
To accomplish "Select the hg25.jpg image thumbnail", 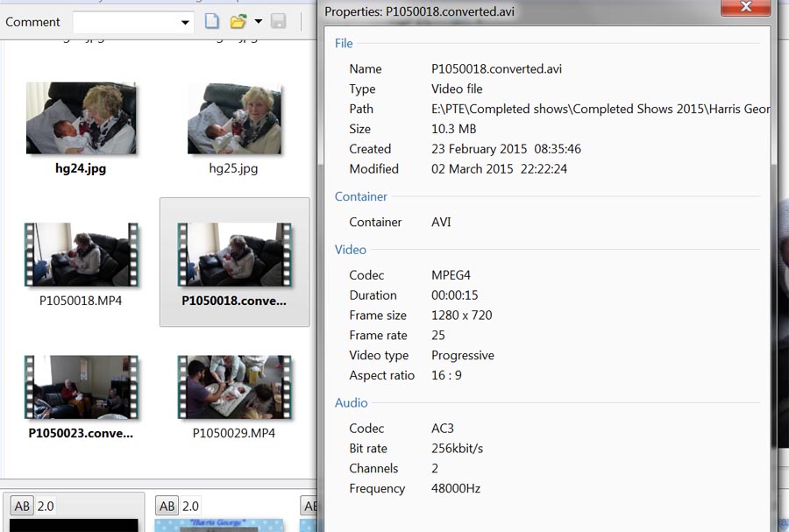I will [x=234, y=119].
